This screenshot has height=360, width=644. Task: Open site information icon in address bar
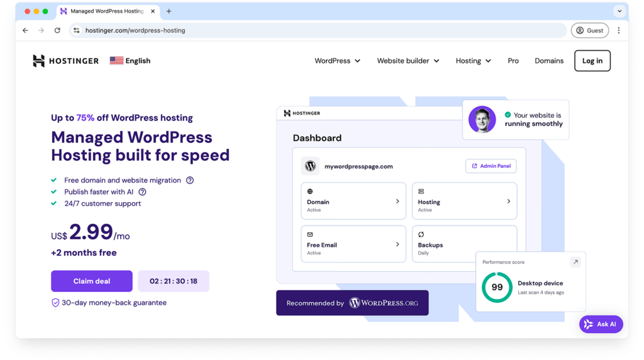pyautogui.click(x=76, y=30)
